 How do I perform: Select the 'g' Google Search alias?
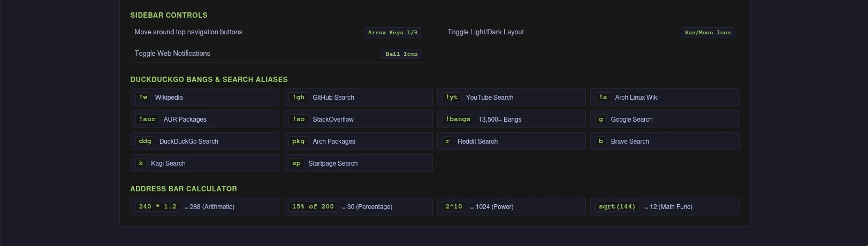(665, 119)
